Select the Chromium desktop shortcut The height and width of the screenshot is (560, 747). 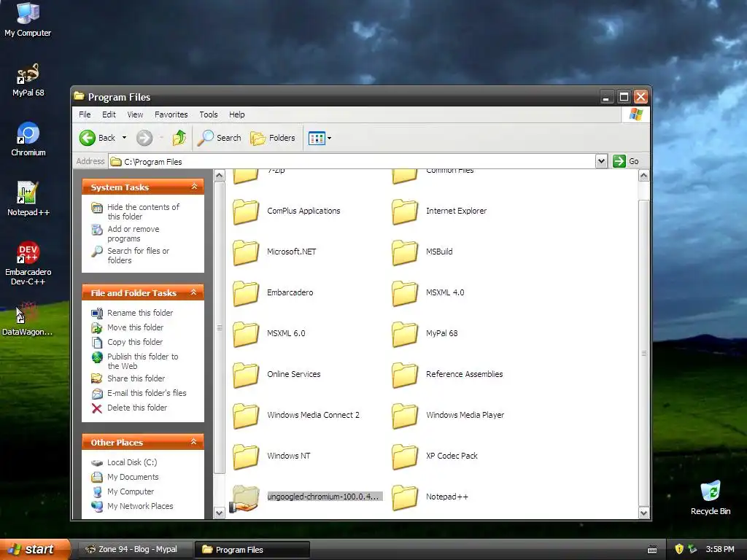click(x=28, y=139)
